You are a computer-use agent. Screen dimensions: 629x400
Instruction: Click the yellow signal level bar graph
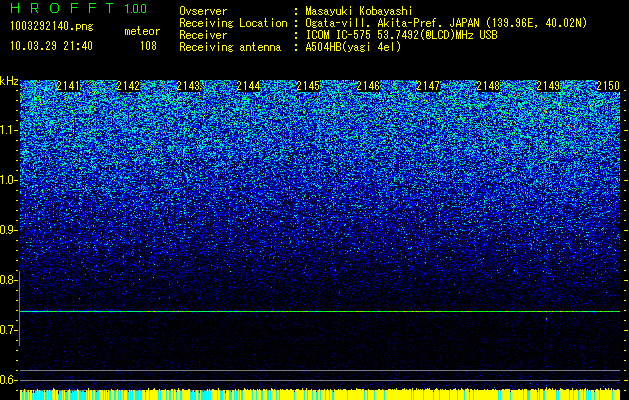[x=320, y=394]
